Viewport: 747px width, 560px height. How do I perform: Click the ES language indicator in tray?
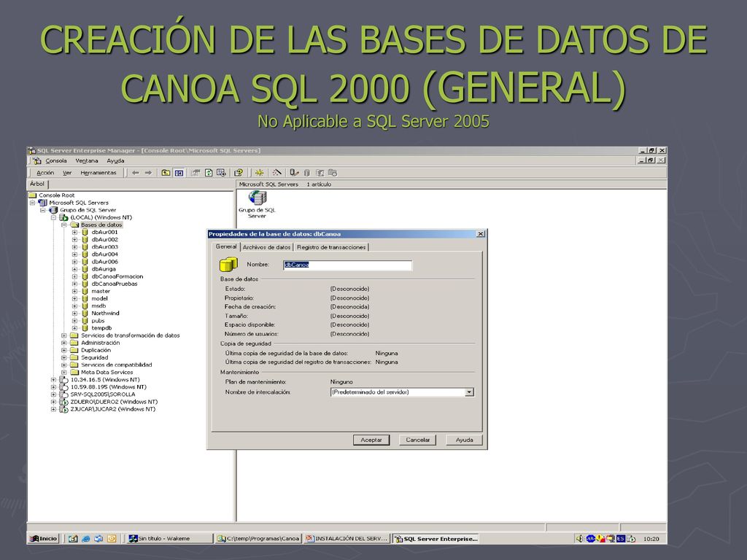point(620,539)
